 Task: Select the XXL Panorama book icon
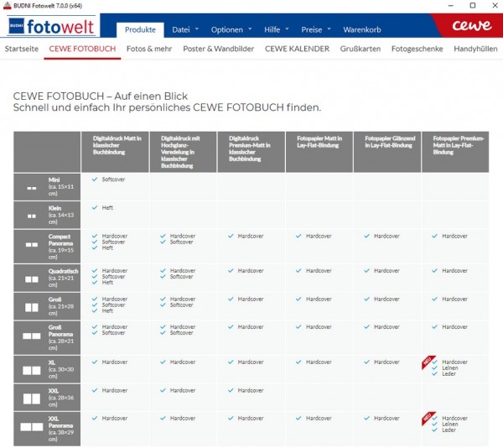32,427
